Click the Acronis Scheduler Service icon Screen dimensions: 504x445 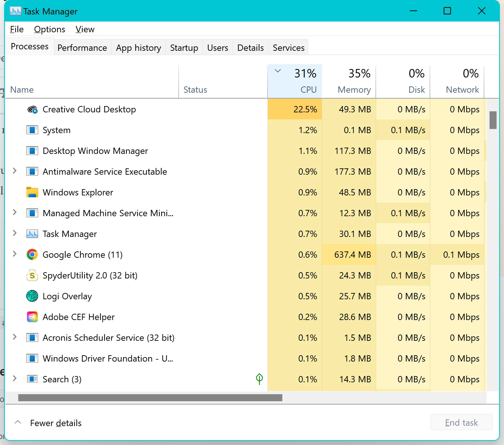(32, 338)
